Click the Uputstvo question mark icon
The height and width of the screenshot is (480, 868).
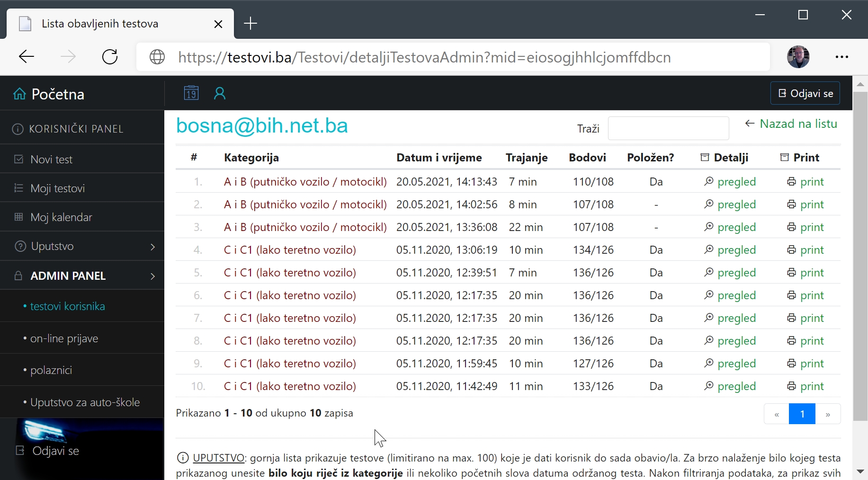pyautogui.click(x=20, y=246)
